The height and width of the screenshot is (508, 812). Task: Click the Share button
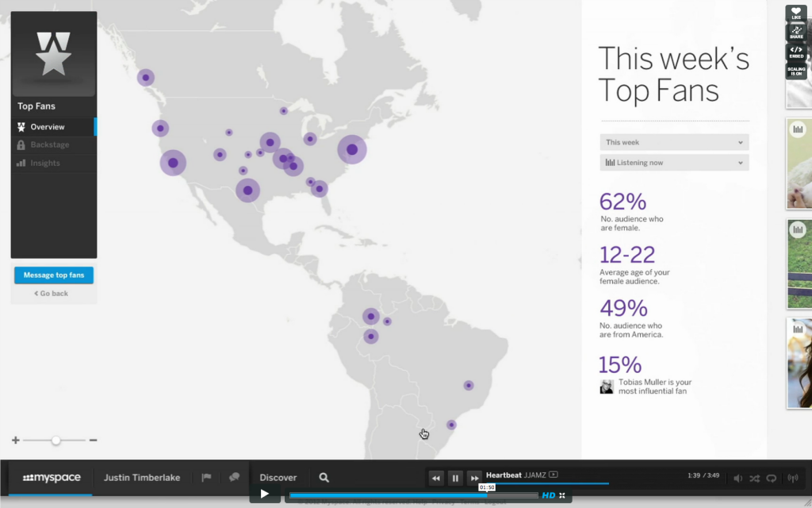[796, 33]
